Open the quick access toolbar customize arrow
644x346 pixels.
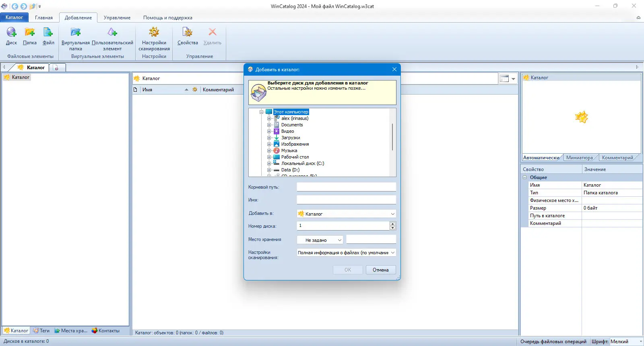coord(39,6)
